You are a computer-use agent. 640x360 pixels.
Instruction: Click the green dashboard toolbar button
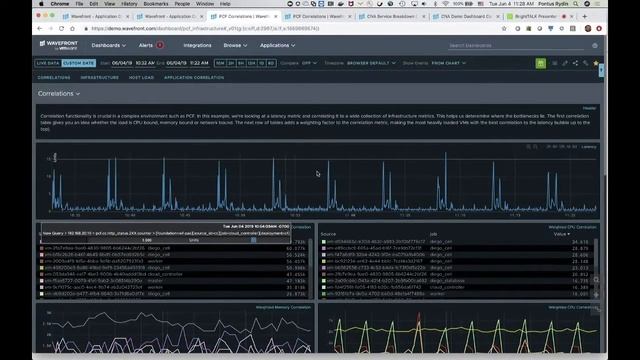540,63
